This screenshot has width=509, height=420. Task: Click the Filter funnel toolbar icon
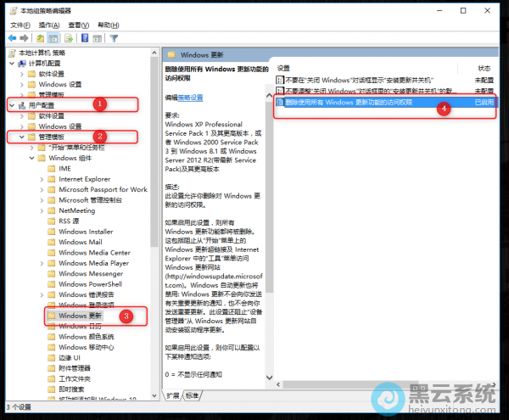coord(114,38)
